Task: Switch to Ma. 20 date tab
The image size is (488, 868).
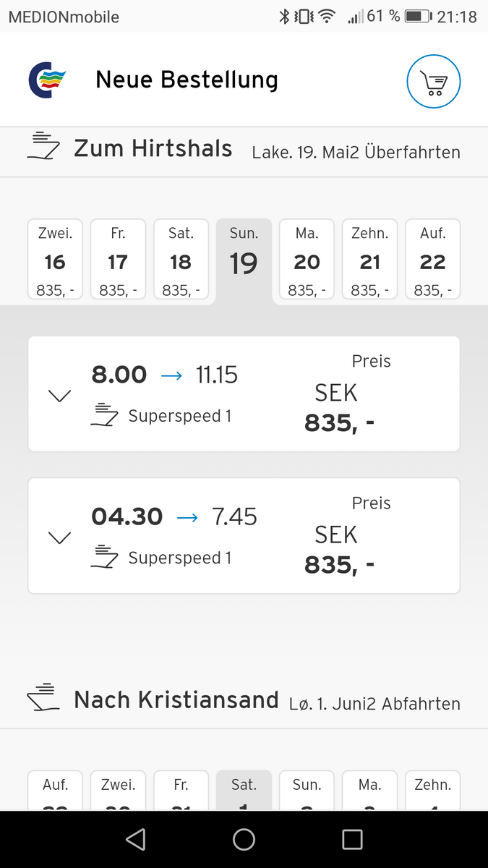Action: (x=307, y=260)
